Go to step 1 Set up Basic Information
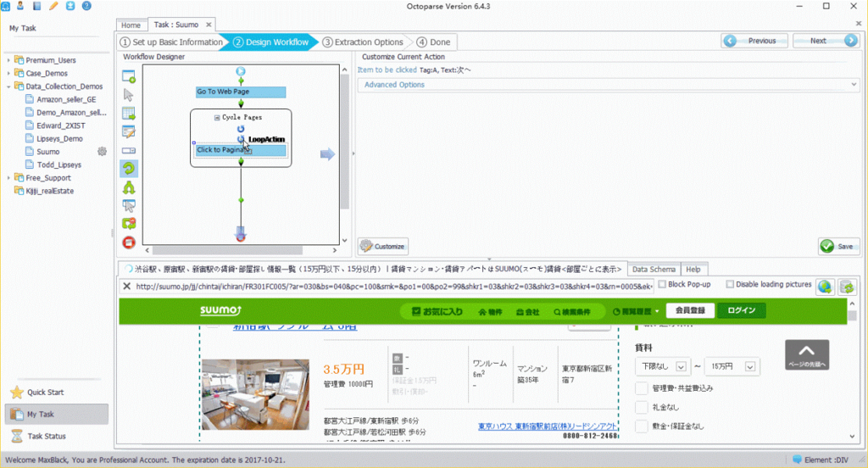This screenshot has width=868, height=468. click(171, 42)
